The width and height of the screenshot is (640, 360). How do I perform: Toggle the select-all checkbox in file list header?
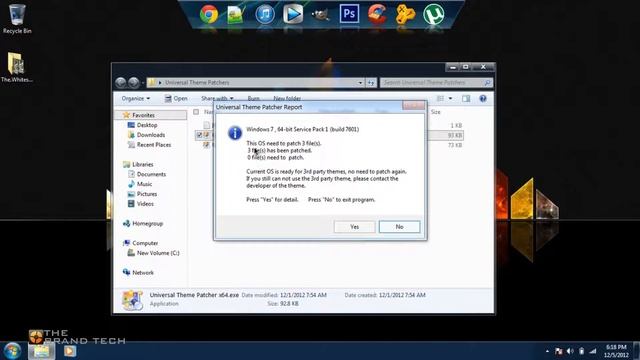pos(196,112)
